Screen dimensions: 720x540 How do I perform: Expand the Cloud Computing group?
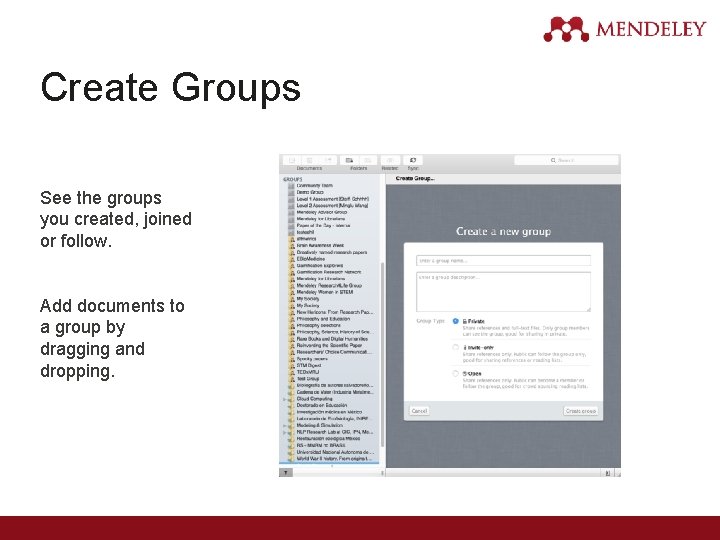[x=285, y=399]
